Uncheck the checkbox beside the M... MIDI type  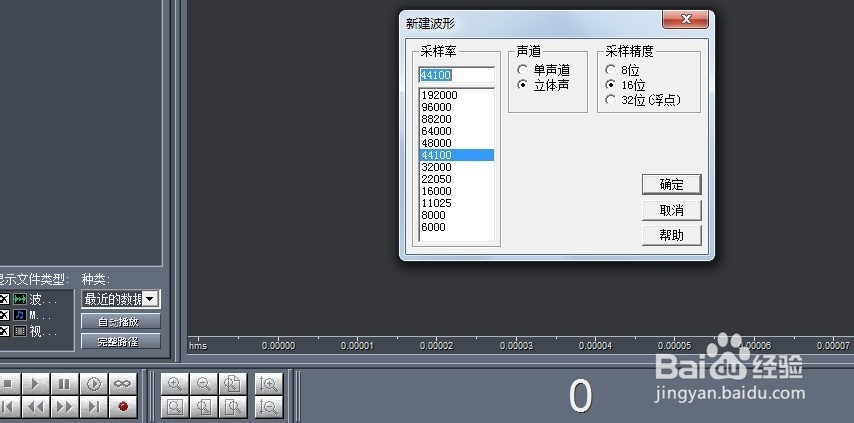(4, 315)
